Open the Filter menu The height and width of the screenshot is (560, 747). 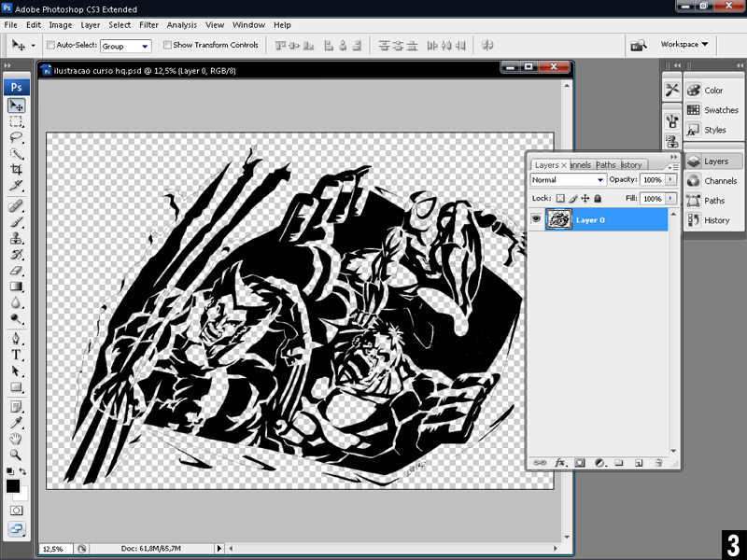click(x=148, y=24)
